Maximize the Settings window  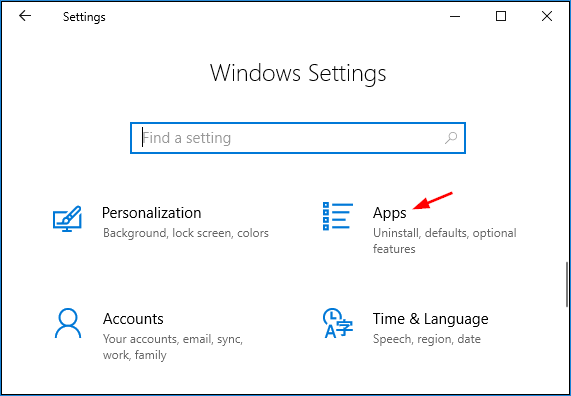click(501, 16)
